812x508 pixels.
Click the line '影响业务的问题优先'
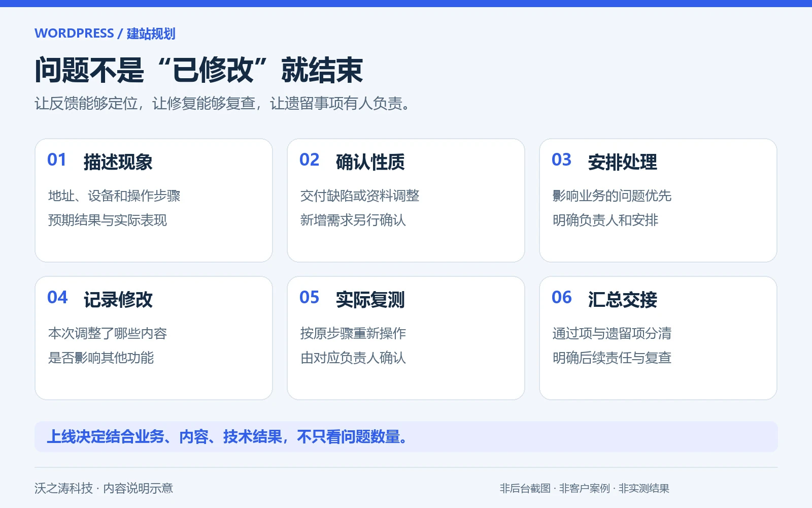pyautogui.click(x=612, y=196)
